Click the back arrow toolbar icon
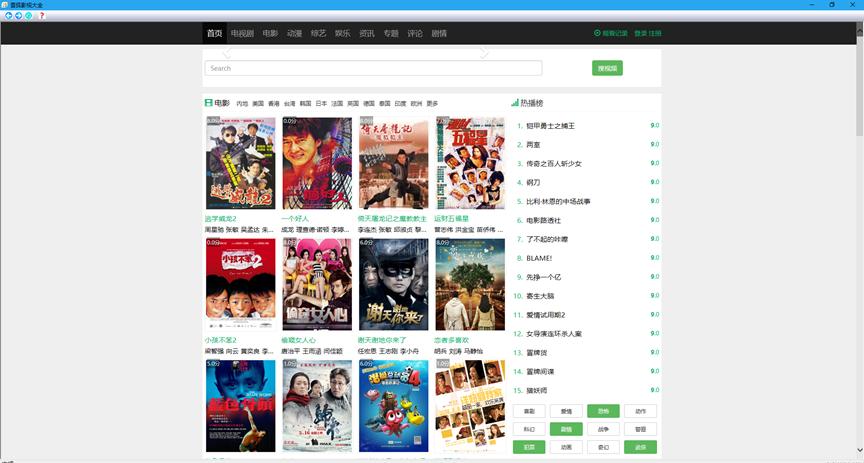This screenshot has width=864, height=463. click(8, 16)
